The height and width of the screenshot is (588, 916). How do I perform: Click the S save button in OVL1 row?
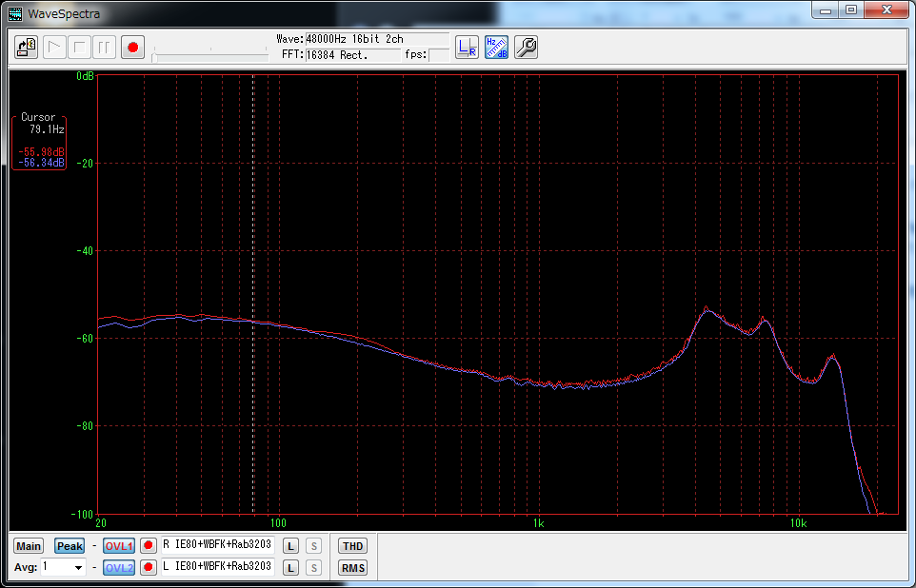pos(313,546)
